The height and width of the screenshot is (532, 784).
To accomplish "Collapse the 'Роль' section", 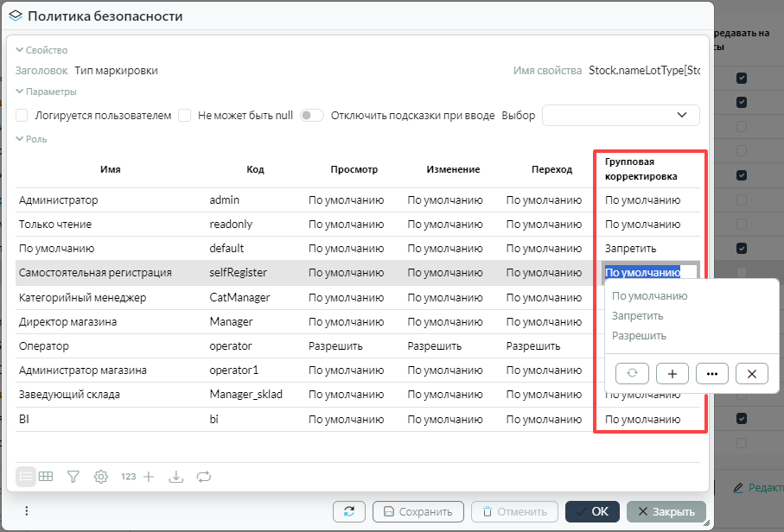I will click(20, 139).
